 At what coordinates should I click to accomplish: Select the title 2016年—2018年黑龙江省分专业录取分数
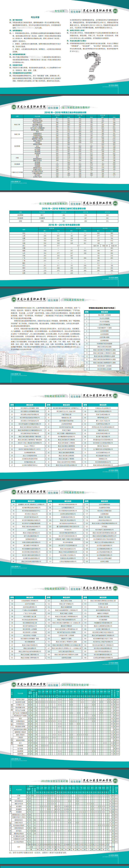[x=65, y=113]
